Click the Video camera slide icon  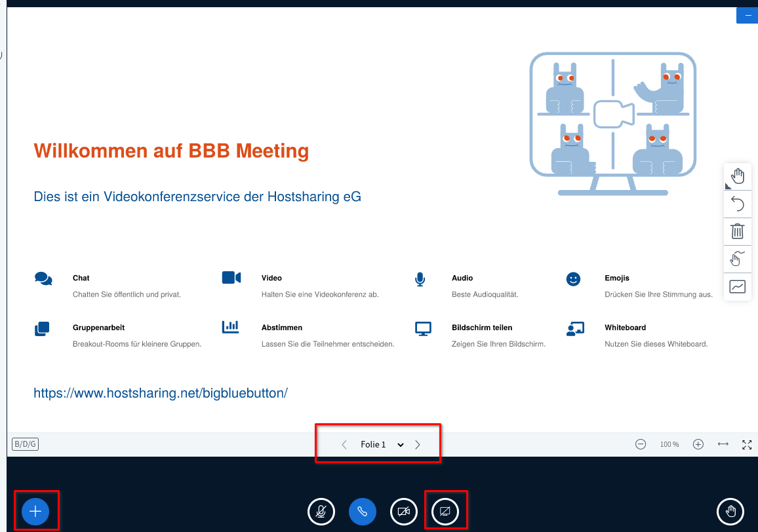(231, 277)
